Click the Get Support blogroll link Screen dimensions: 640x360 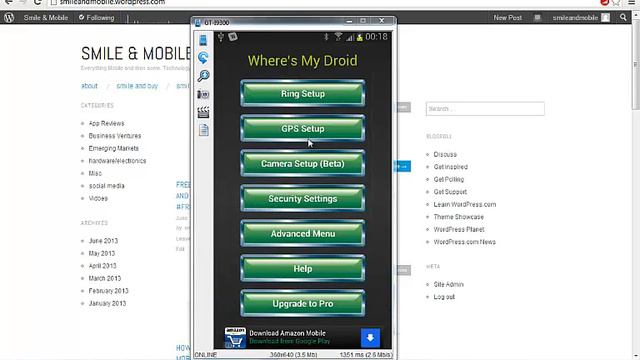point(450,192)
